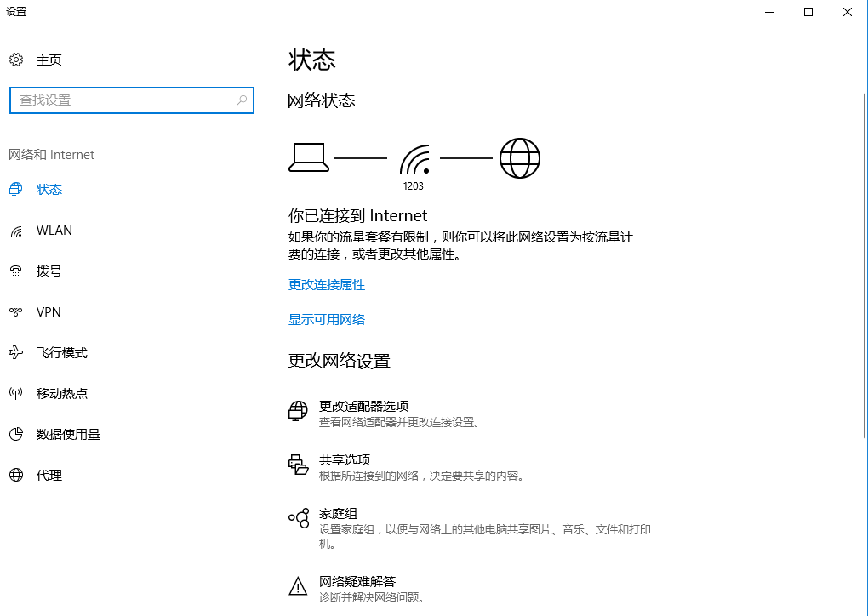
Task: Focus the 查找设置 search box
Action: click(x=123, y=100)
